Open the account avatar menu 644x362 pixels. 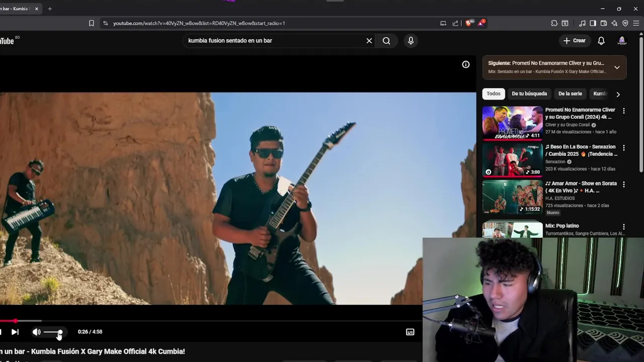point(622,41)
